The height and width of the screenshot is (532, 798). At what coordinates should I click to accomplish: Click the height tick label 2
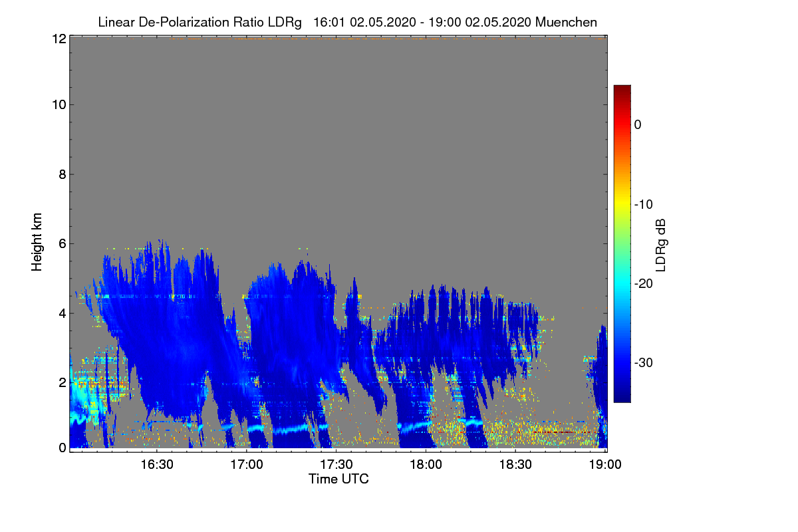pyautogui.click(x=62, y=382)
